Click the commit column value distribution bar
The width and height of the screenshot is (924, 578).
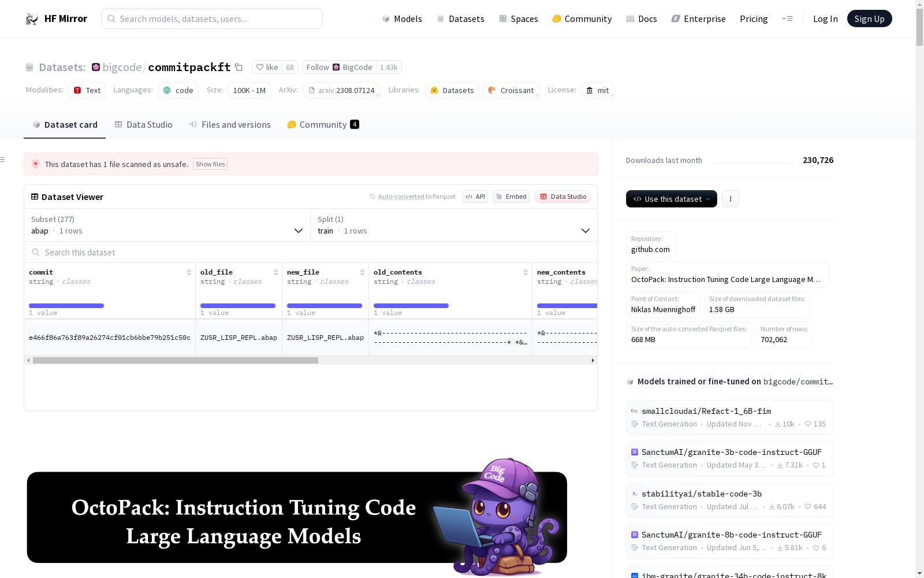coord(66,306)
